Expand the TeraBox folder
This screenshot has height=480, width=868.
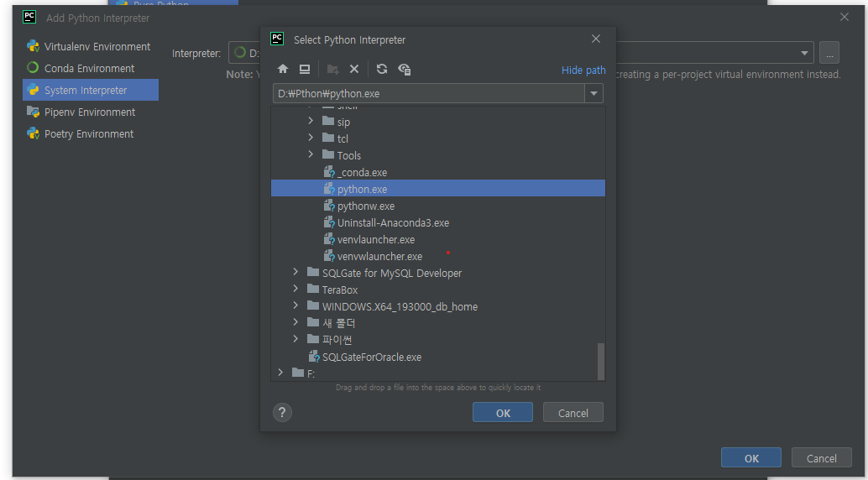pyautogui.click(x=295, y=289)
